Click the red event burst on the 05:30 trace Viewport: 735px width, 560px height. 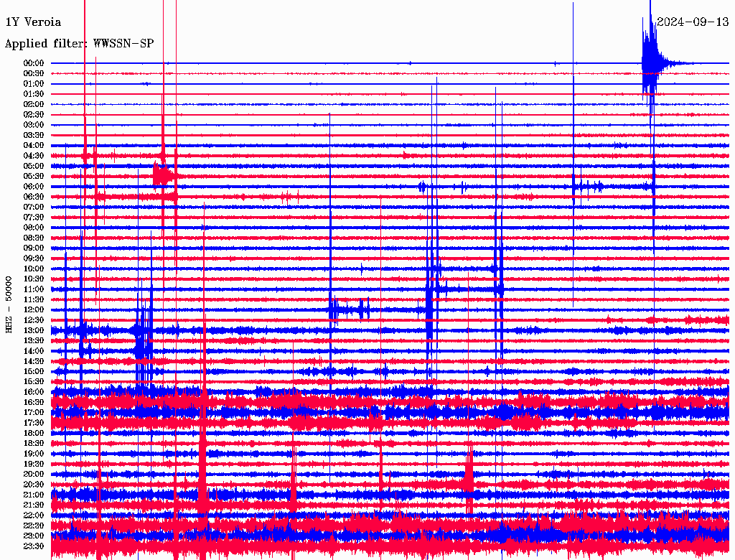point(163,176)
